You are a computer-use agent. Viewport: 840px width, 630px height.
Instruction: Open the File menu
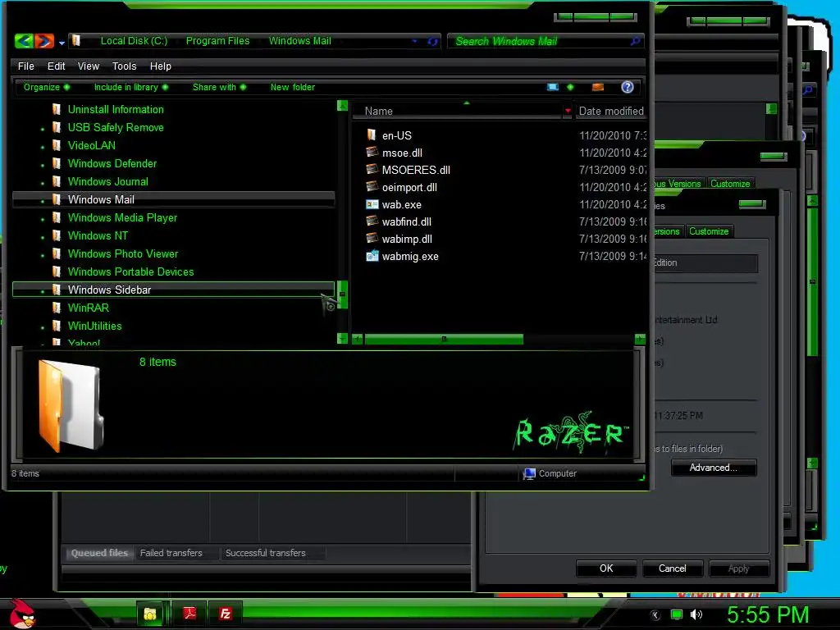pyautogui.click(x=25, y=66)
